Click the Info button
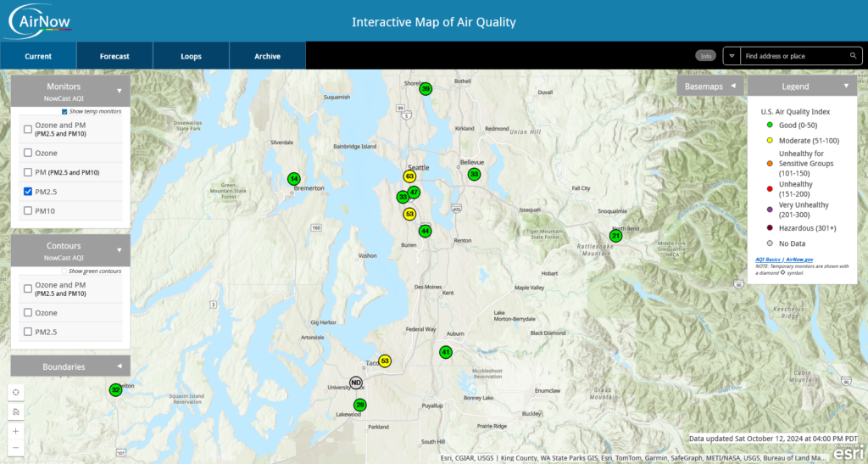The width and height of the screenshot is (868, 464). pyautogui.click(x=705, y=56)
